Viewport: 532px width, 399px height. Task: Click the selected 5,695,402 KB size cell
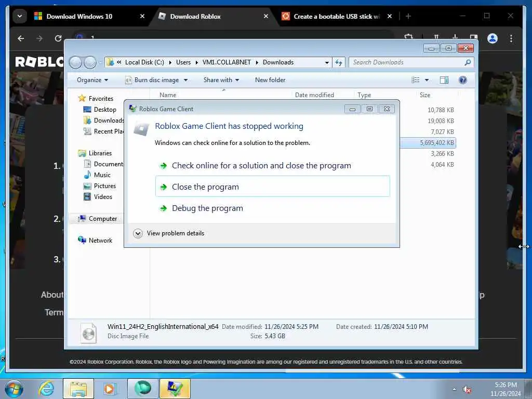[x=436, y=143]
